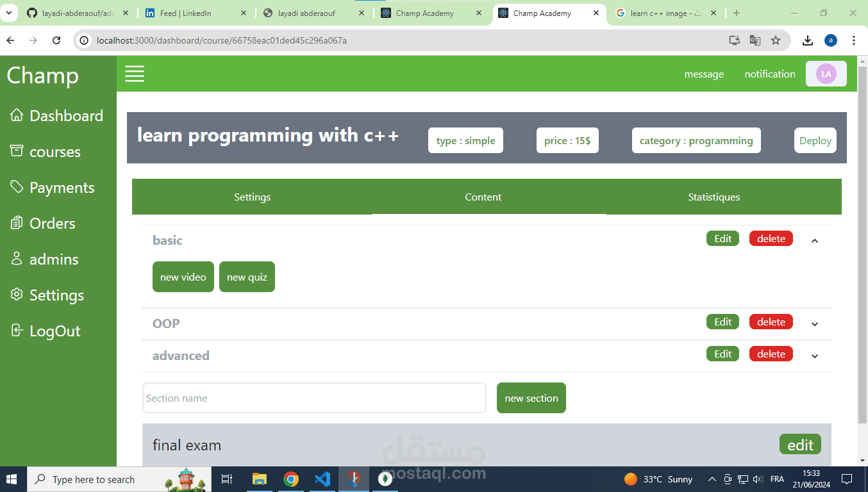Viewport: 868px width, 492px height.
Task: Open the tab search dropdown arrow
Action: (x=9, y=13)
